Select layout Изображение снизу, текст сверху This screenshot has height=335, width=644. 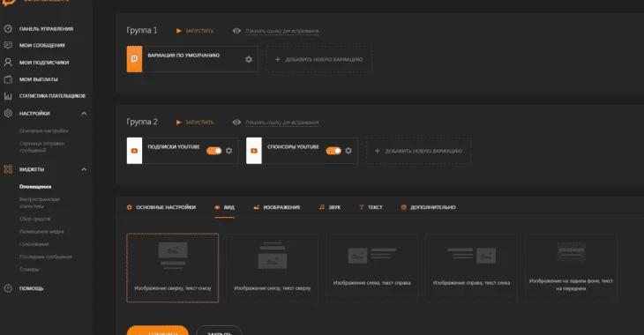click(273, 268)
